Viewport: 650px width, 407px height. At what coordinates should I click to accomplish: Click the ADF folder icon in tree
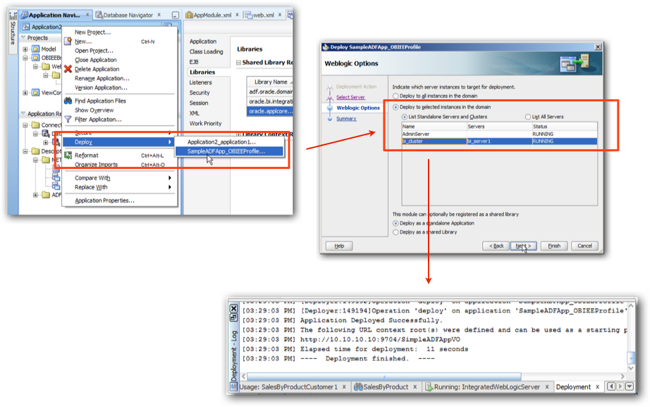(x=46, y=195)
